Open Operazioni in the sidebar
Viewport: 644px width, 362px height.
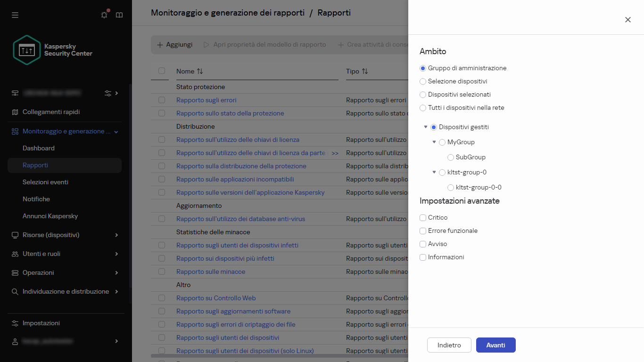point(39,272)
